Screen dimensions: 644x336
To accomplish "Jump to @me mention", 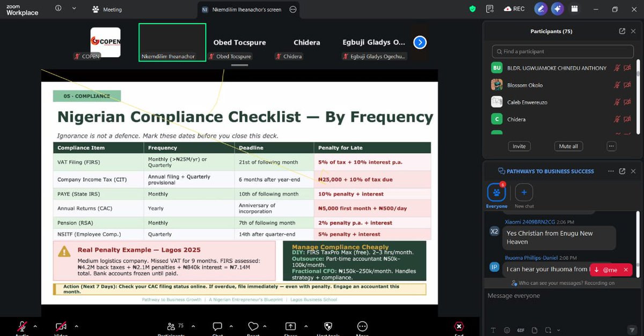I will tap(606, 270).
